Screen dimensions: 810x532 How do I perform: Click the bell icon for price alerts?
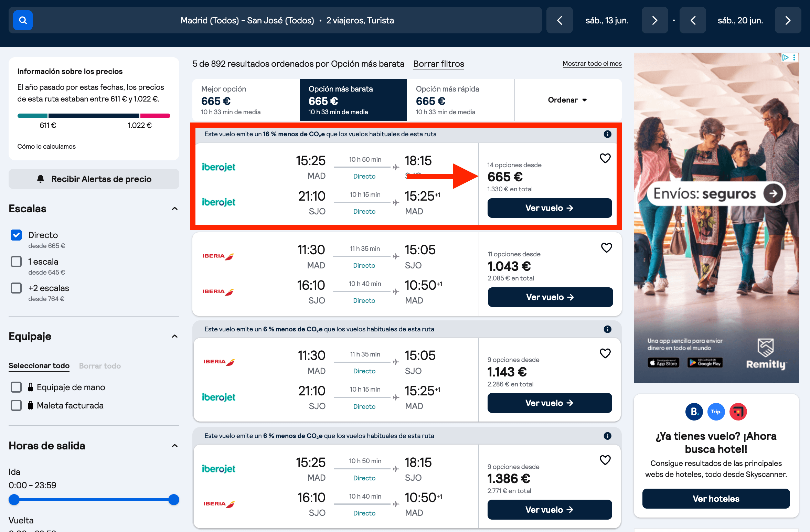point(41,179)
